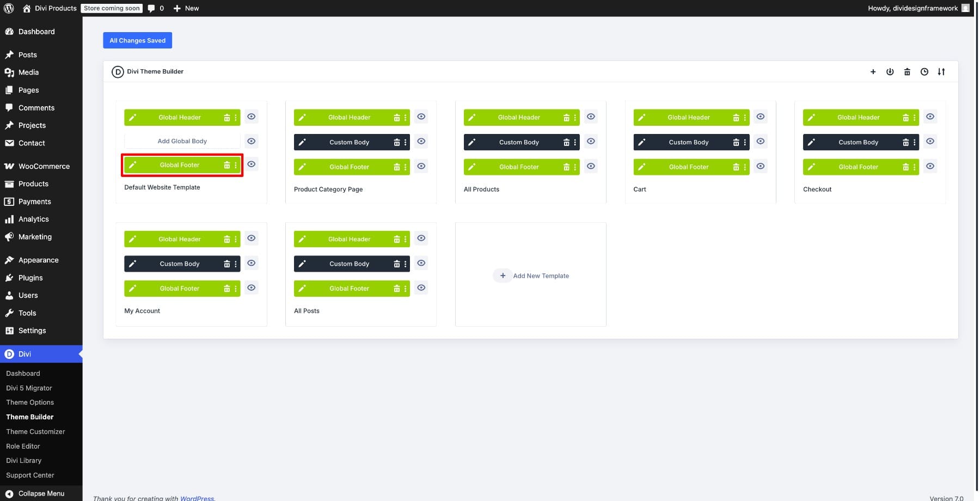Viewport: 980px width, 501px height.
Task: Click the Product Category Page template name
Action: [328, 190]
